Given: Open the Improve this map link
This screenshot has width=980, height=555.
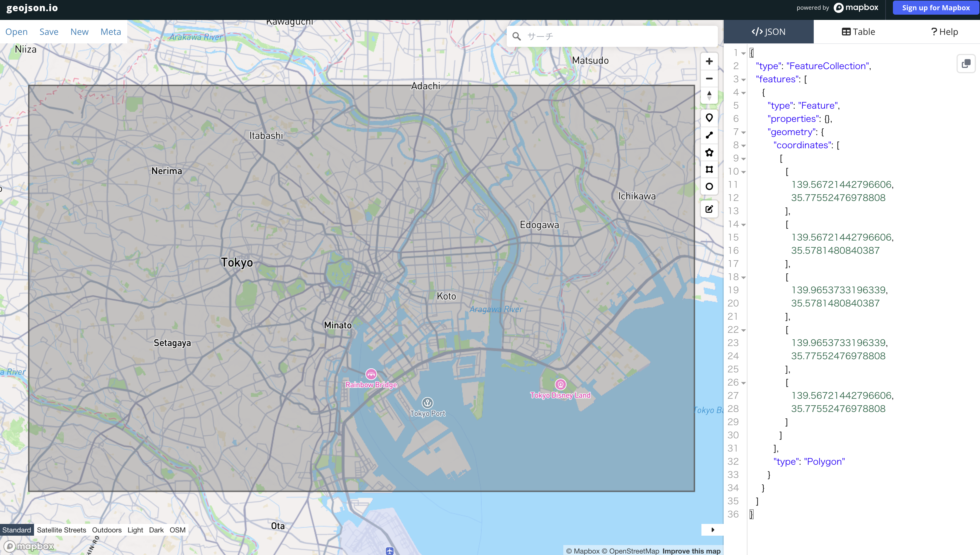Looking at the screenshot, I should click(x=691, y=551).
